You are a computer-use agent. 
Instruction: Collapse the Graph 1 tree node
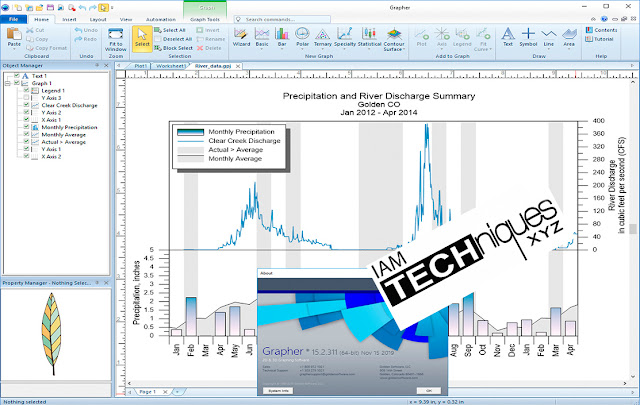[x=7, y=83]
